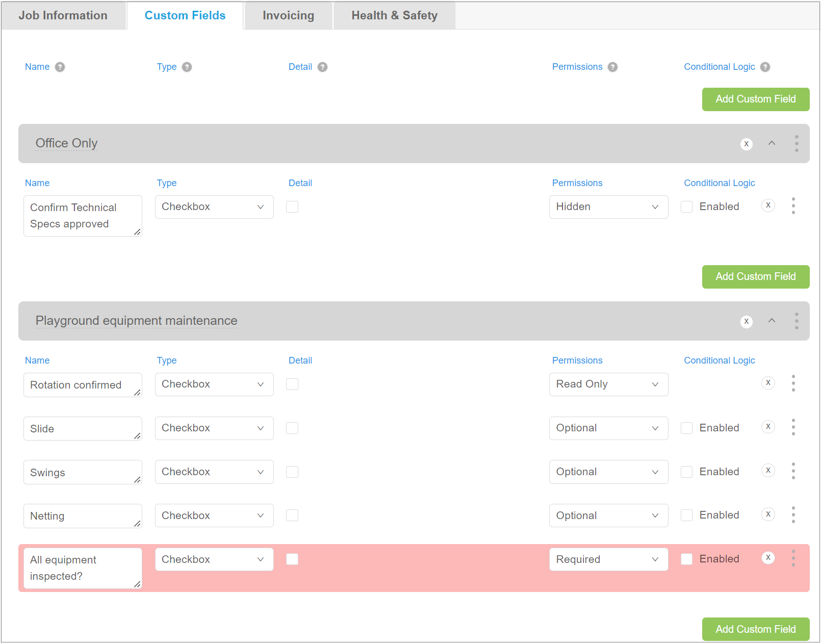This screenshot has height=644, width=821.
Task: Open the help tooltip beside the Permissions header
Action: (612, 67)
